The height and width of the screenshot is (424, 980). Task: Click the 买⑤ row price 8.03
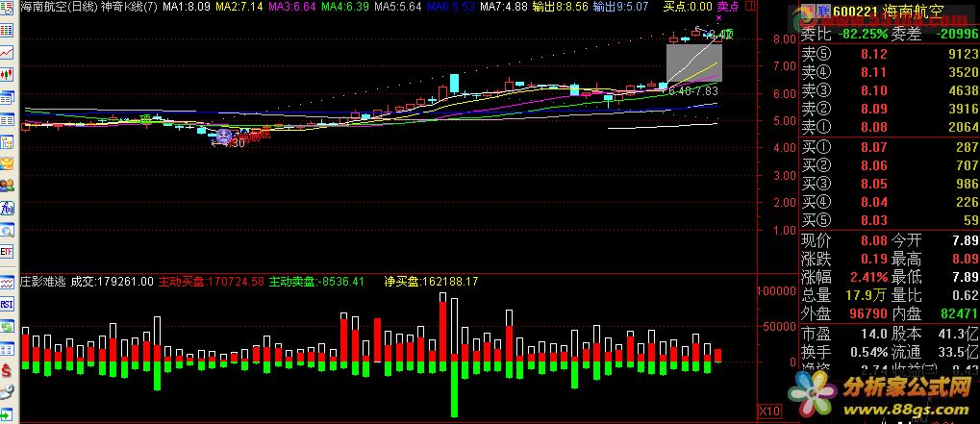(x=874, y=220)
